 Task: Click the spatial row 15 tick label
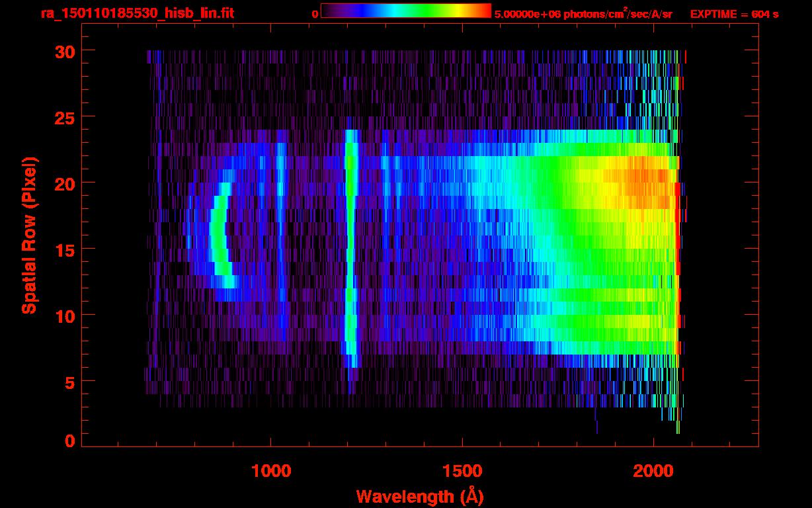(x=63, y=249)
